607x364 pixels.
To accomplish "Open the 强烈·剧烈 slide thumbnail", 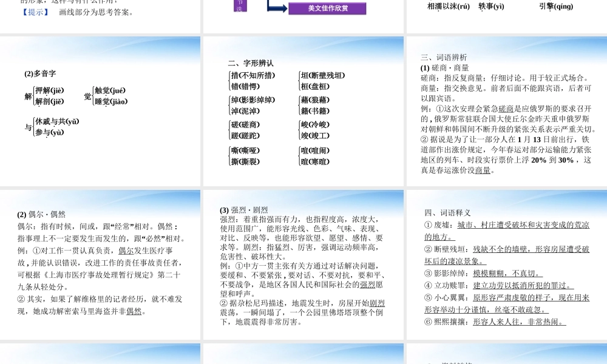I will (303, 265).
